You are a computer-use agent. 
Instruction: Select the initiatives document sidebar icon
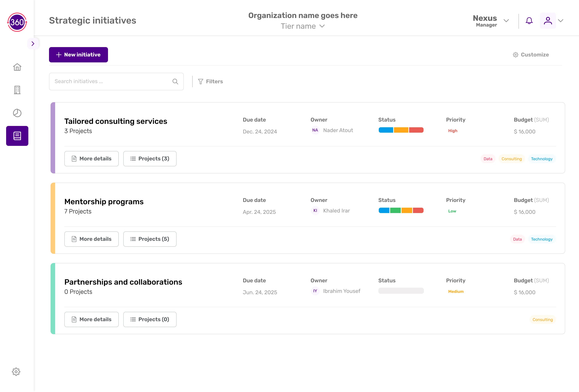pos(17,136)
